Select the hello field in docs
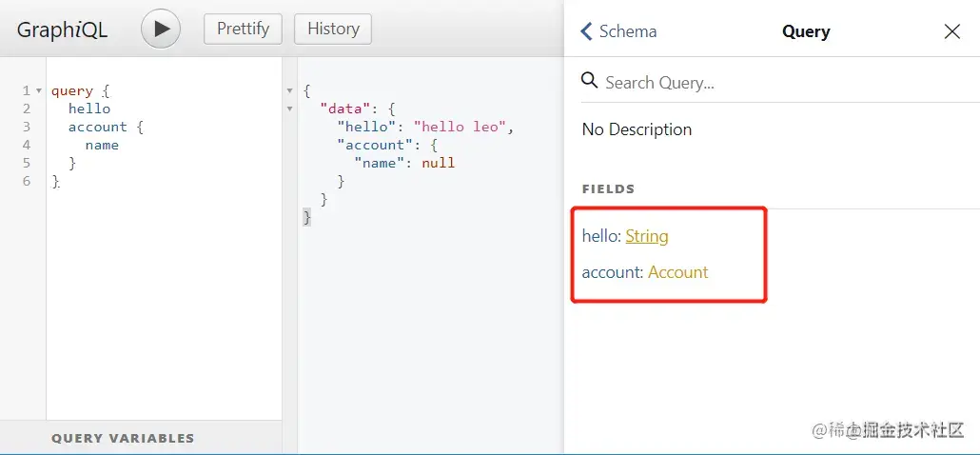 pyautogui.click(x=600, y=236)
